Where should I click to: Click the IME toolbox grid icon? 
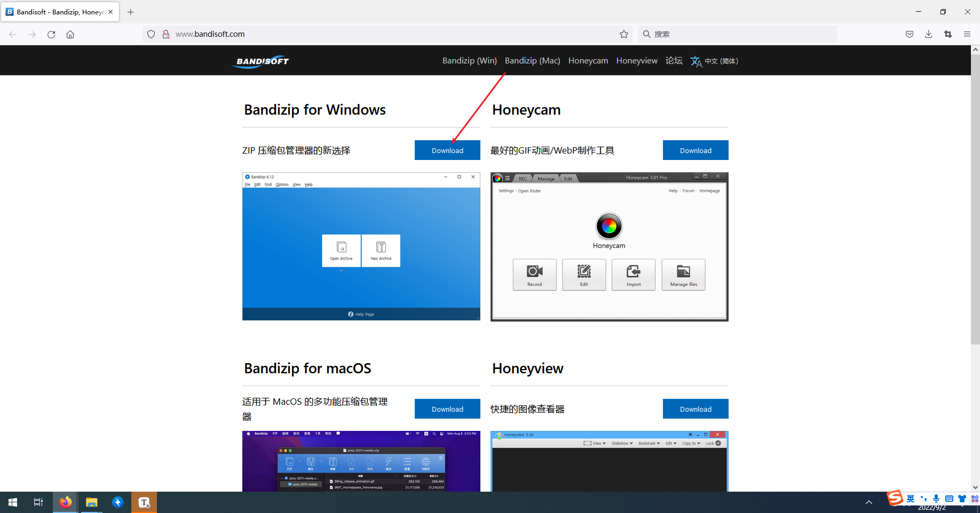974,499
